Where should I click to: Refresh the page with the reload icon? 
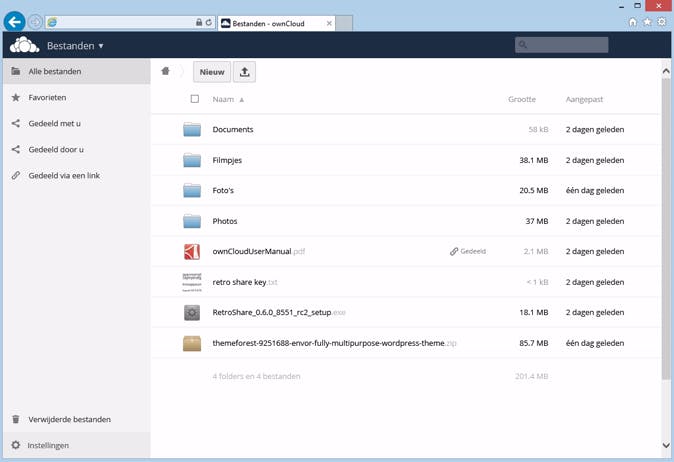pyautogui.click(x=208, y=22)
